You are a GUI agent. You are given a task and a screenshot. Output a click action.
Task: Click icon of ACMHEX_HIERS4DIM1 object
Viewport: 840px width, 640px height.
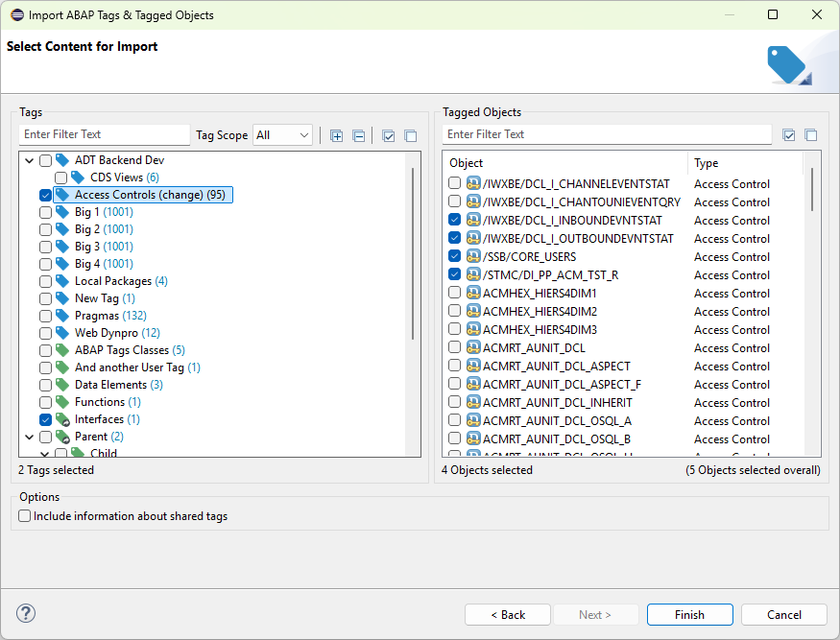click(473, 293)
